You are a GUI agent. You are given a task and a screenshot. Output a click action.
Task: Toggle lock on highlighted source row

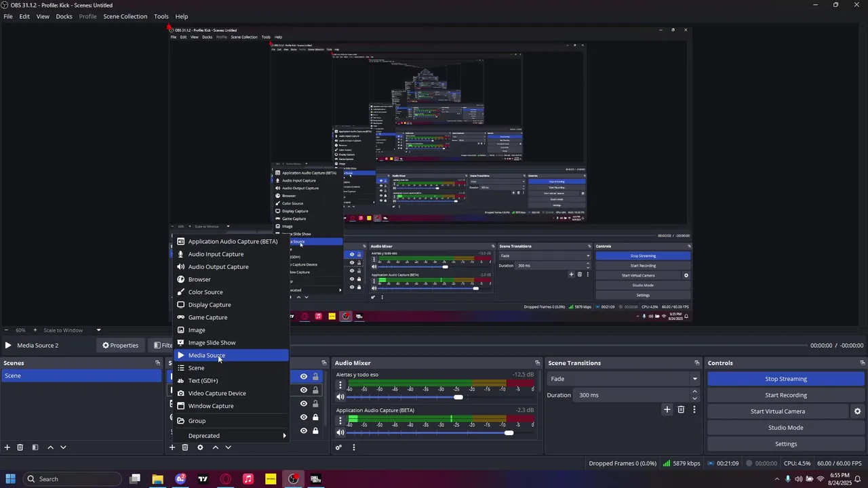pyautogui.click(x=315, y=377)
